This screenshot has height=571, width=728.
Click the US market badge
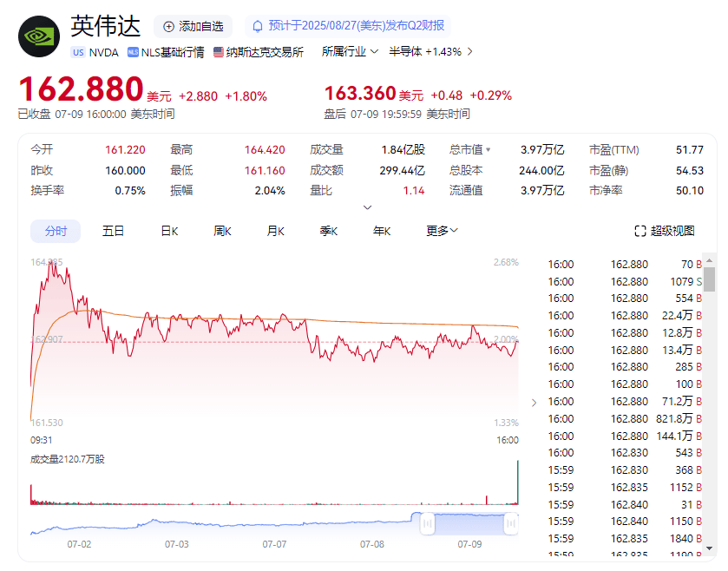(78, 52)
